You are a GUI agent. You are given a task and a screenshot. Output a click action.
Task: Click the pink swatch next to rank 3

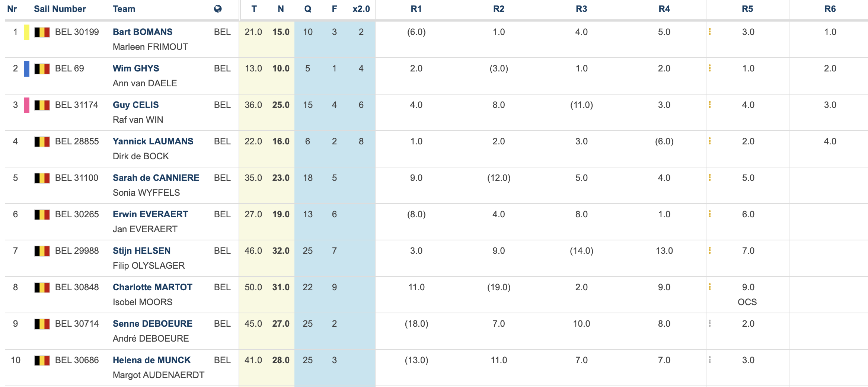[x=27, y=105]
